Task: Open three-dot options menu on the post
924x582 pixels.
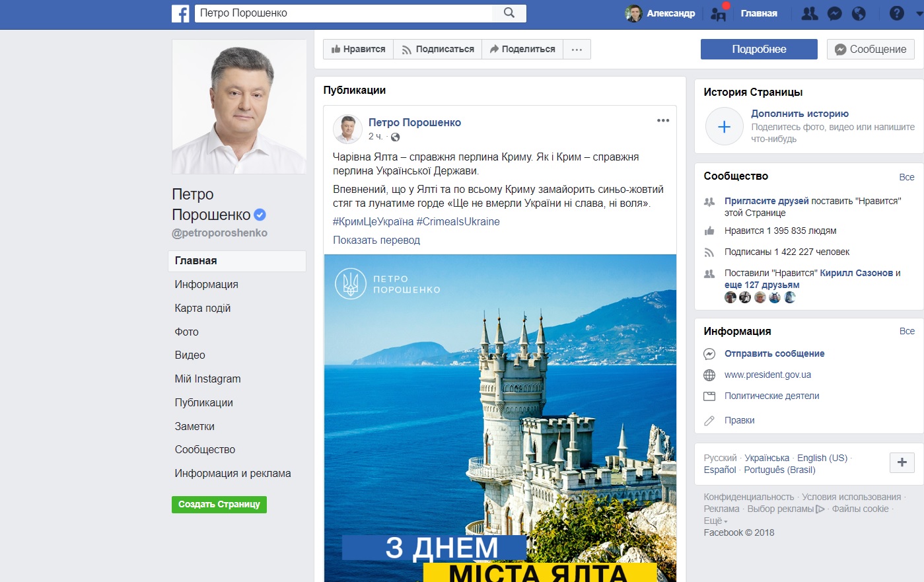Action: pyautogui.click(x=663, y=120)
